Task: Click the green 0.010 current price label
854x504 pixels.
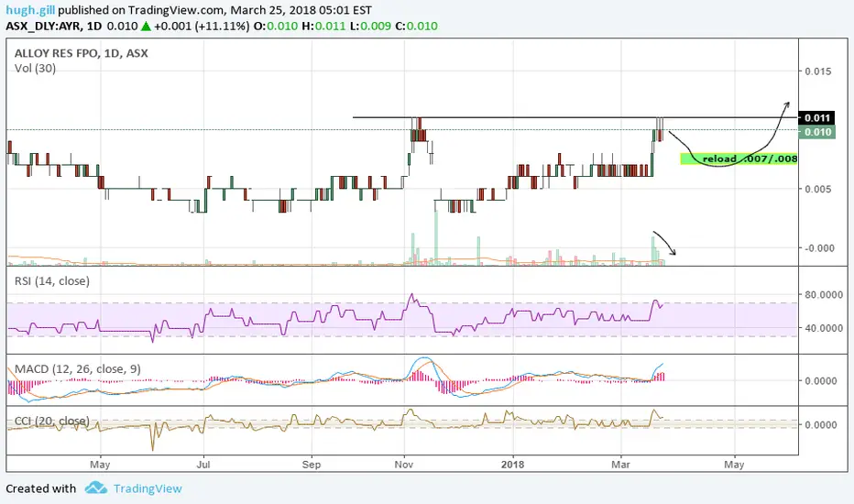Action: pyautogui.click(x=816, y=132)
